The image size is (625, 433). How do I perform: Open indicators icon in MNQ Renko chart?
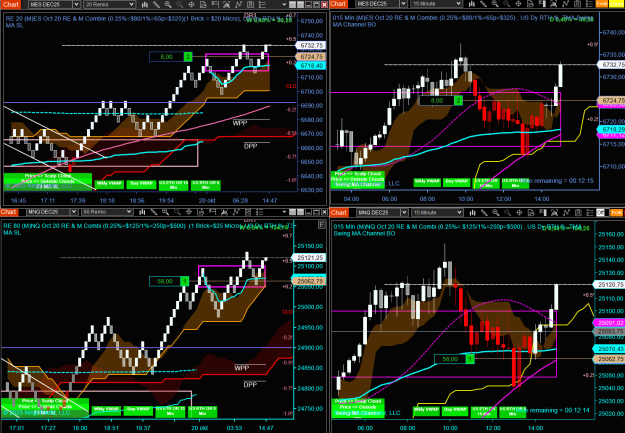tap(236, 212)
